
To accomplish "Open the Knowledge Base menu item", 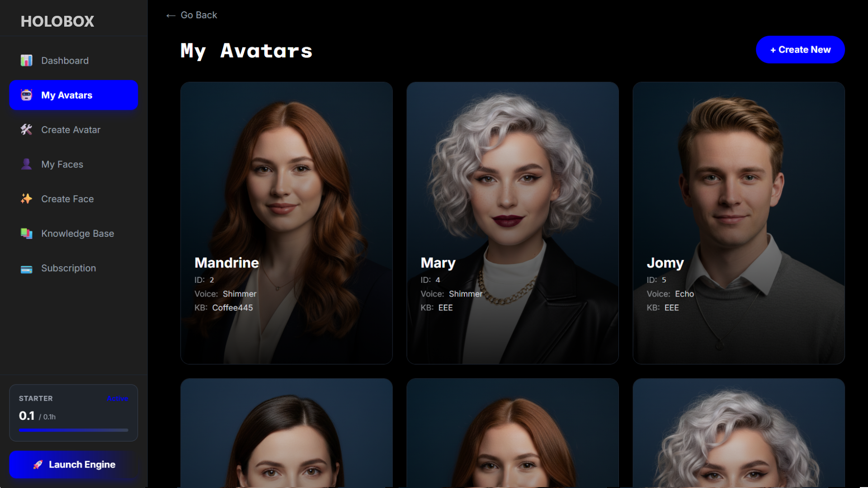I will pyautogui.click(x=74, y=234).
